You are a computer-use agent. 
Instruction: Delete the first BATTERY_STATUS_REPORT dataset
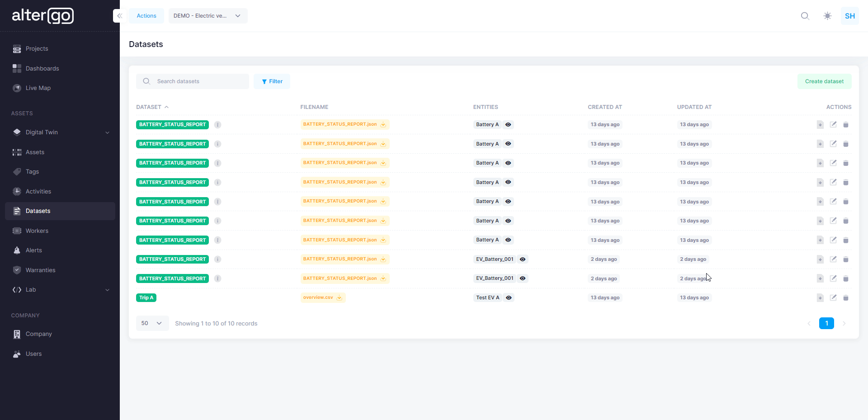coord(846,124)
